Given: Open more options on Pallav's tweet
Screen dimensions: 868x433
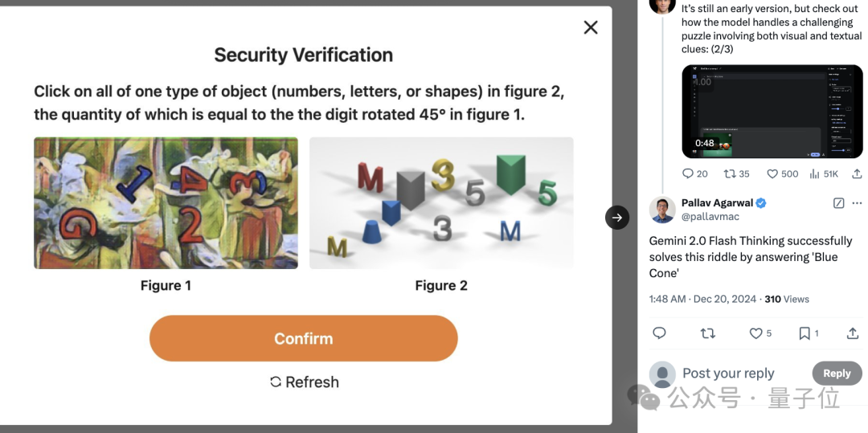Looking at the screenshot, I should [x=857, y=203].
